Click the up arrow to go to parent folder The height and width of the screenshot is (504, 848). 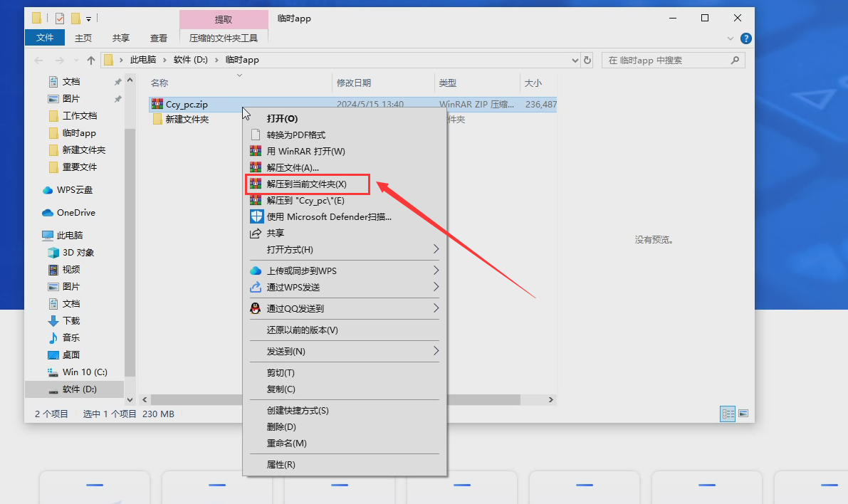[90, 60]
